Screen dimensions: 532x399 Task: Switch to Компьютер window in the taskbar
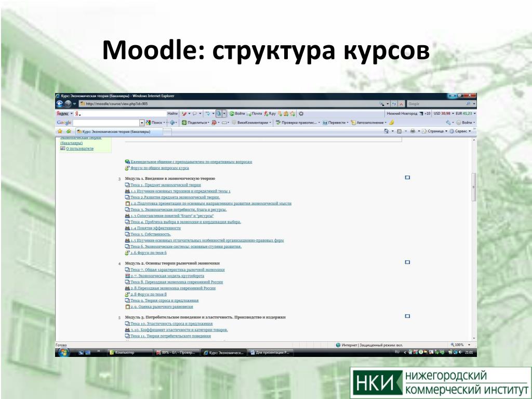point(129,353)
